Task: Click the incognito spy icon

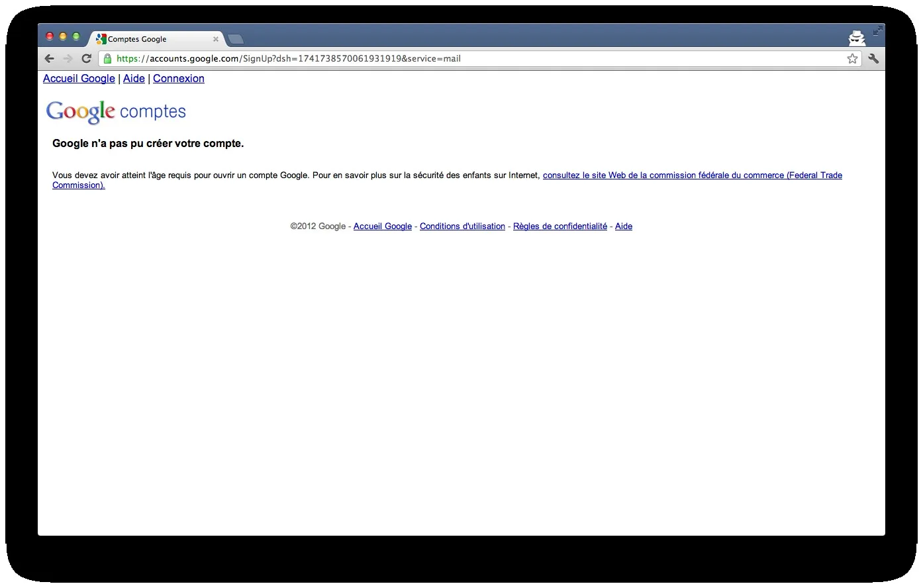Action: (x=857, y=38)
